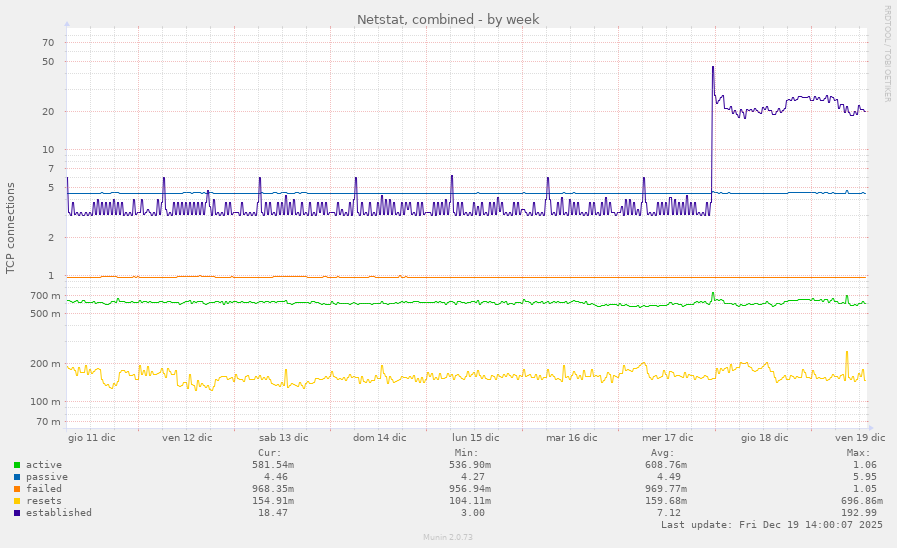
Task: Click active minimum value 536.90m
Action: coord(470,465)
